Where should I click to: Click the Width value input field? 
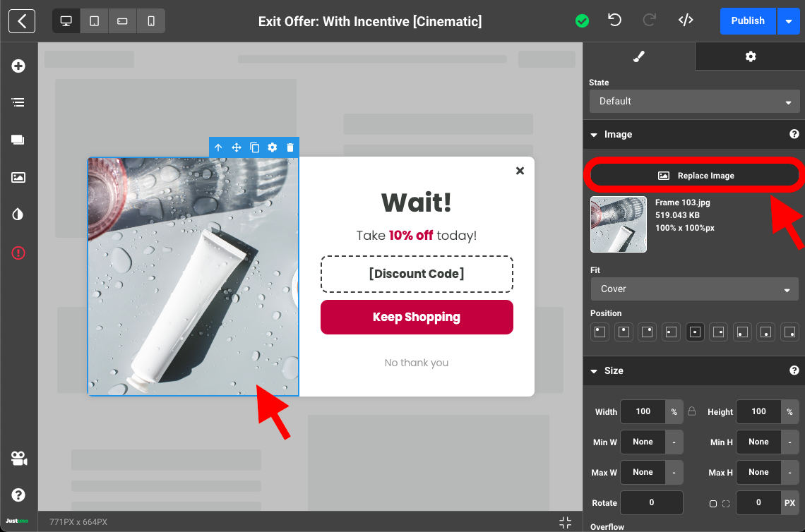pos(643,411)
